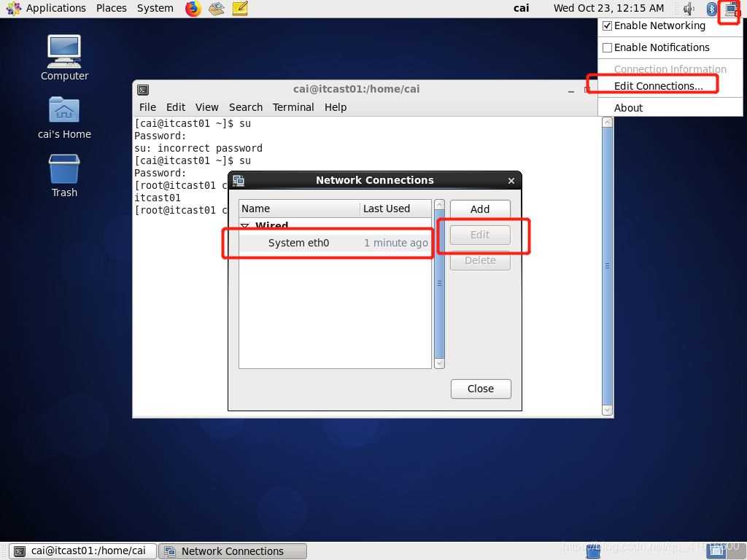Open the Applications menu
The height and width of the screenshot is (560, 747).
48,8
